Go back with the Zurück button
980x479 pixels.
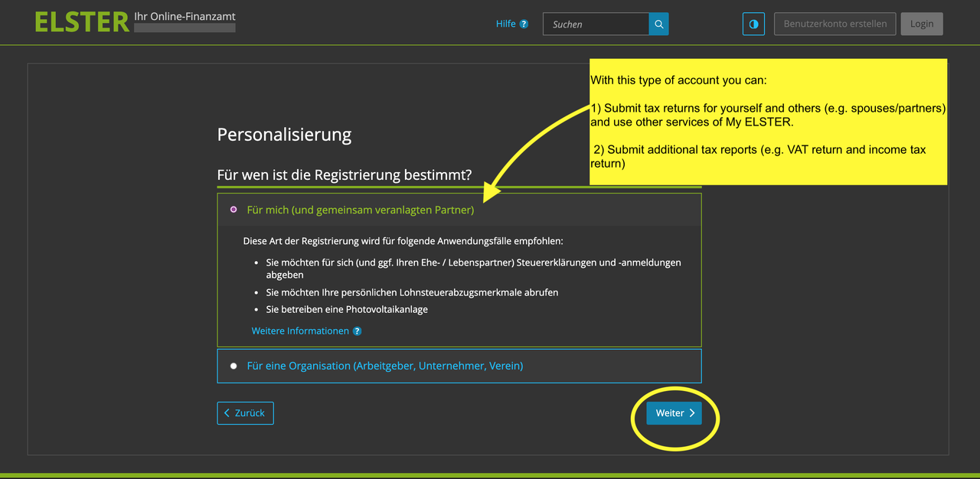click(245, 412)
